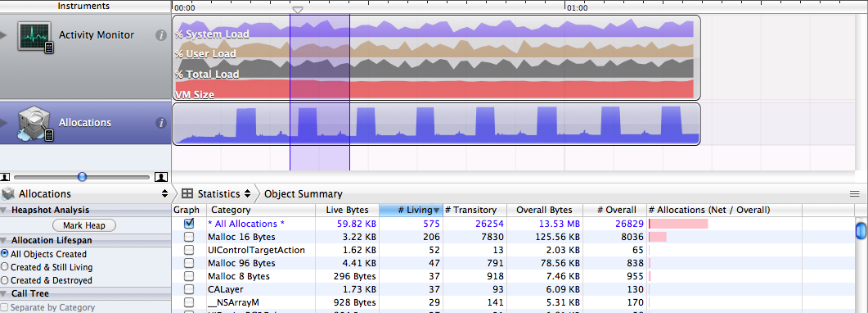868x313 pixels.
Task: Click the Object Summary breadcrumb
Action: (x=304, y=194)
